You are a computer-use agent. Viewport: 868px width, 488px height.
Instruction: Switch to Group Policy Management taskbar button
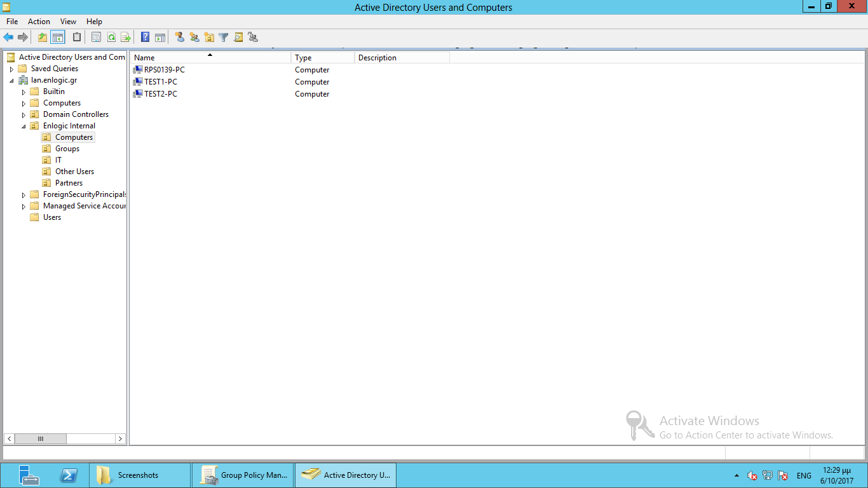coord(243,475)
